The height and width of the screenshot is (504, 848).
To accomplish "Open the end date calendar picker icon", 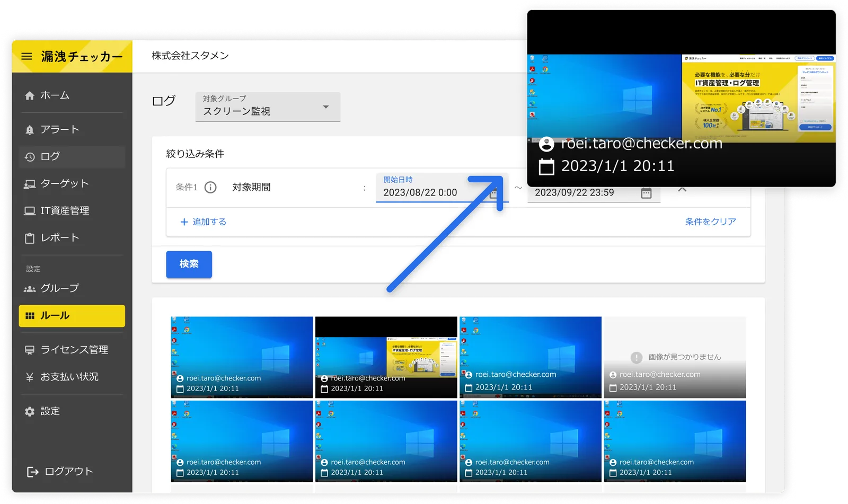I will pyautogui.click(x=646, y=193).
